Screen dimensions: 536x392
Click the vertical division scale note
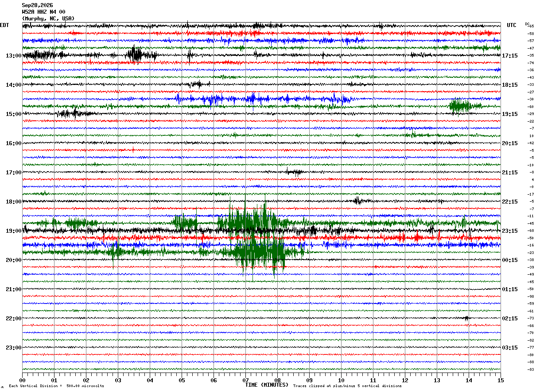coord(56,386)
